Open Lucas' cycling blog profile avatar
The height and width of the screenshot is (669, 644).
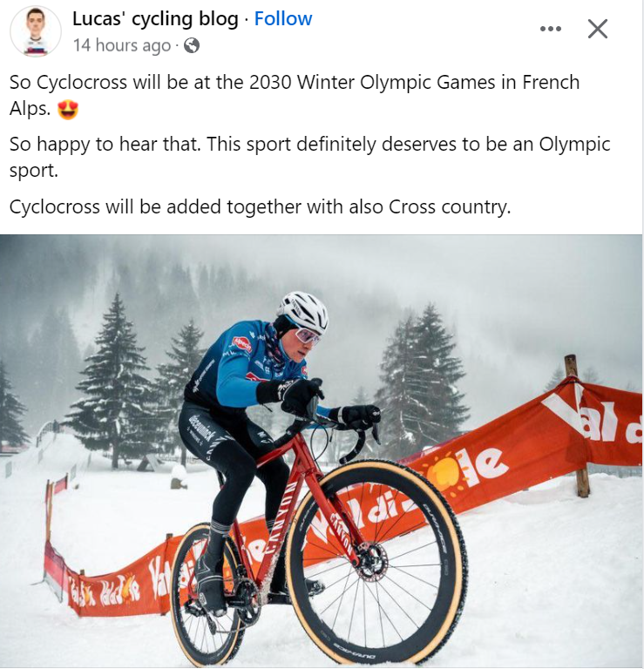36,31
